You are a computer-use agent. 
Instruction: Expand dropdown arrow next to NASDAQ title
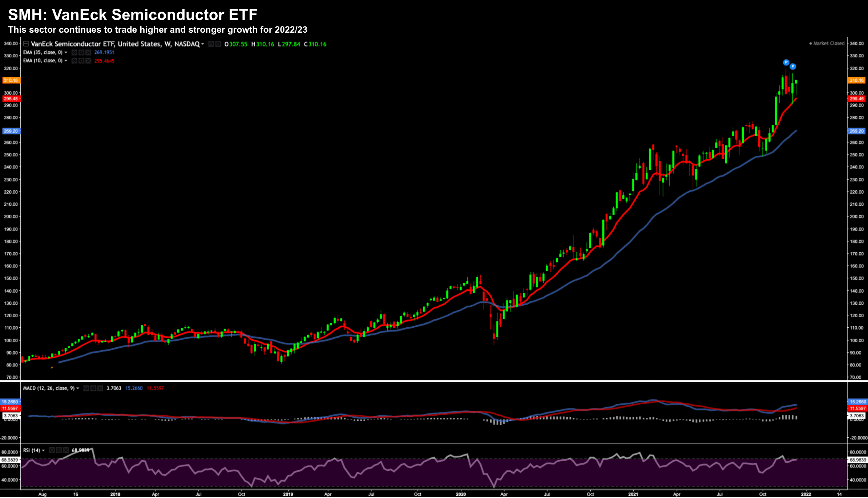tap(203, 44)
